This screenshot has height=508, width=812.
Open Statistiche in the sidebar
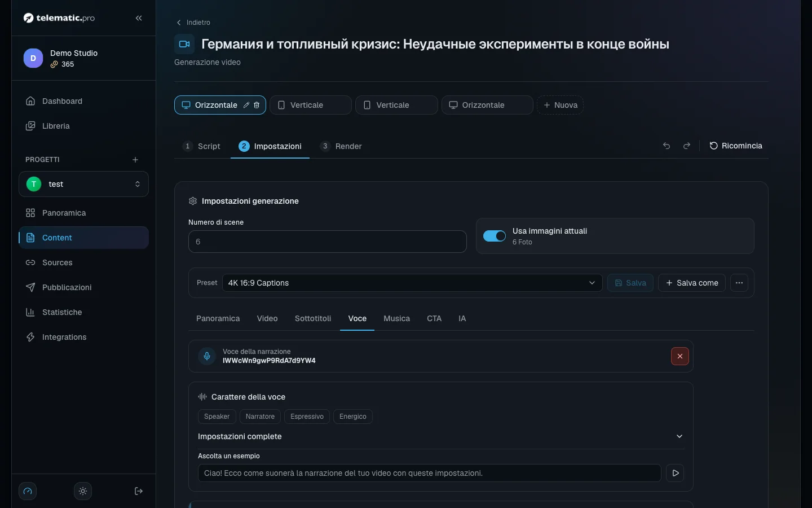tap(83, 312)
